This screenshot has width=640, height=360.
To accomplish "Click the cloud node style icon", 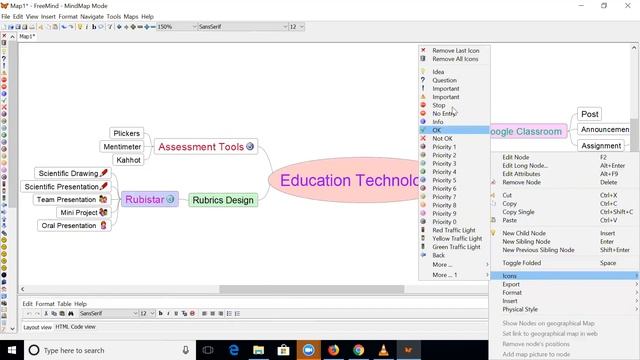I will coord(101,27).
